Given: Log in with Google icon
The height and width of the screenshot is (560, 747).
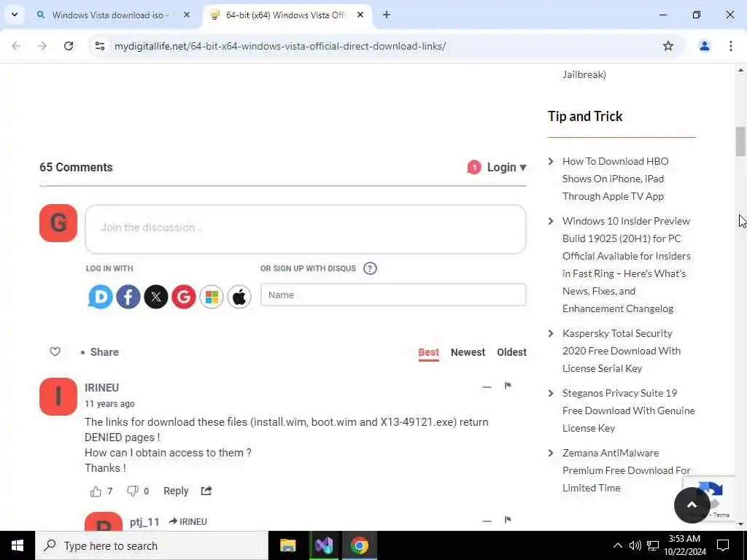Looking at the screenshot, I should click(x=183, y=297).
